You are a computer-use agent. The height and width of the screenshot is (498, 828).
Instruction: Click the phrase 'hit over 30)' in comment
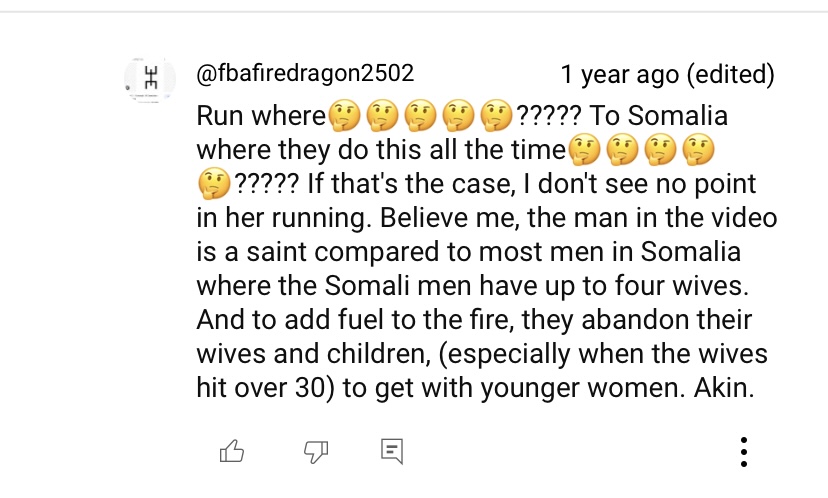[x=266, y=388]
